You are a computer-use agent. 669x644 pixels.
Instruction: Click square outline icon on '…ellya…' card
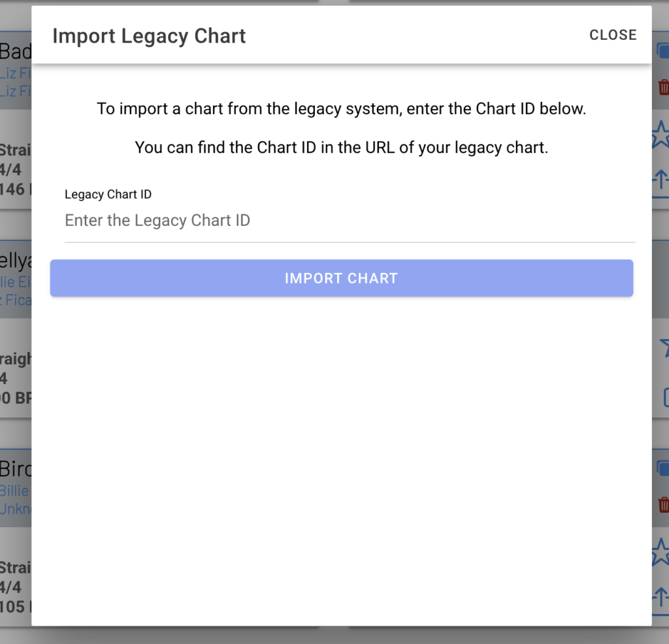pyautogui.click(x=666, y=396)
